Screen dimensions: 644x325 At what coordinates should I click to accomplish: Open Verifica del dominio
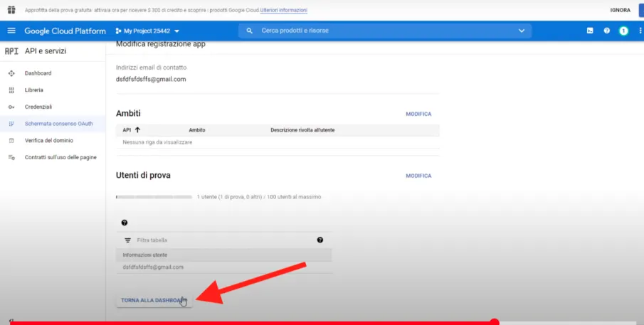(49, 140)
